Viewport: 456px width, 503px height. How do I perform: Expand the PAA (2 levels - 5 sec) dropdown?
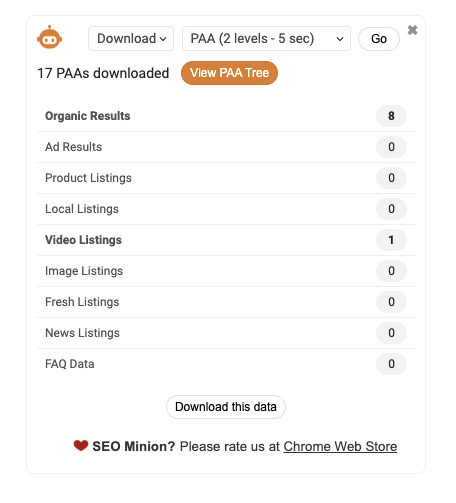click(266, 39)
